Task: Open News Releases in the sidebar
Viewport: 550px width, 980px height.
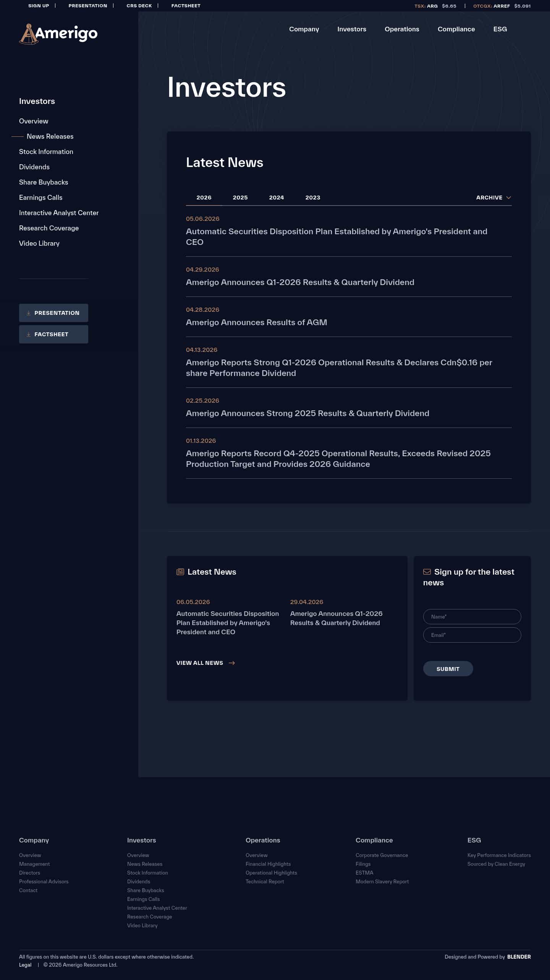Action: coord(50,136)
